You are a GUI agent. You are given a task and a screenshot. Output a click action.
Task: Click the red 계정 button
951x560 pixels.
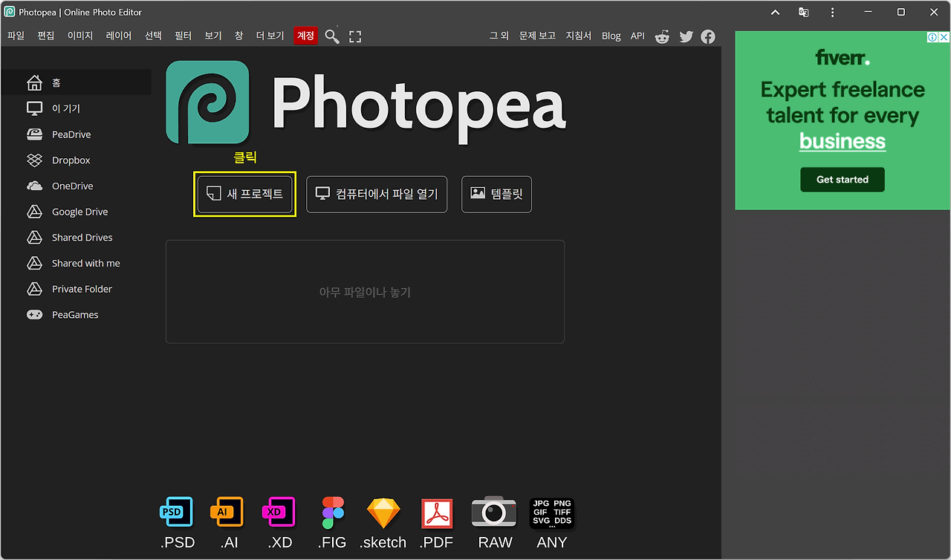[x=305, y=36]
